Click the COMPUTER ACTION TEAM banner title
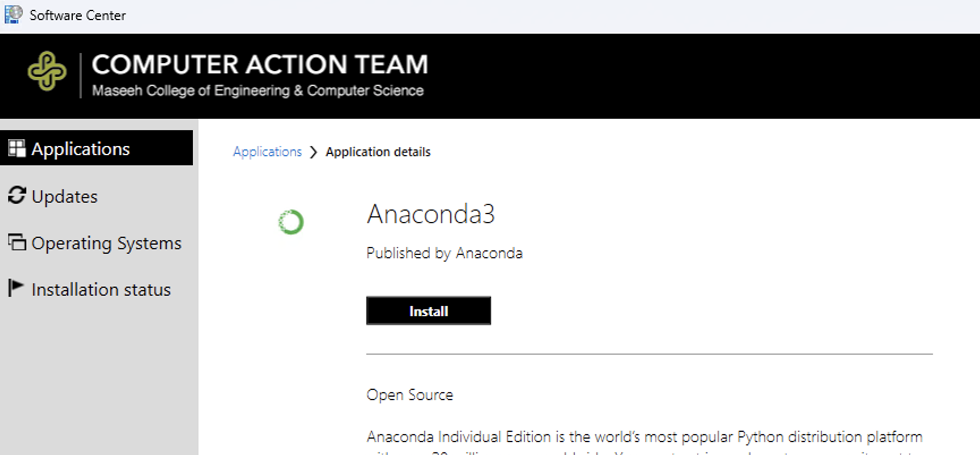Viewport: 980px width, 455px height. (260, 65)
